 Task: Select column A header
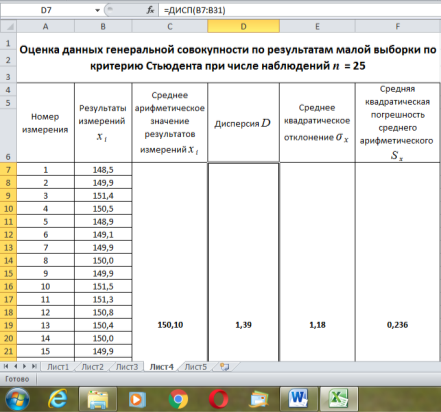tap(45, 26)
